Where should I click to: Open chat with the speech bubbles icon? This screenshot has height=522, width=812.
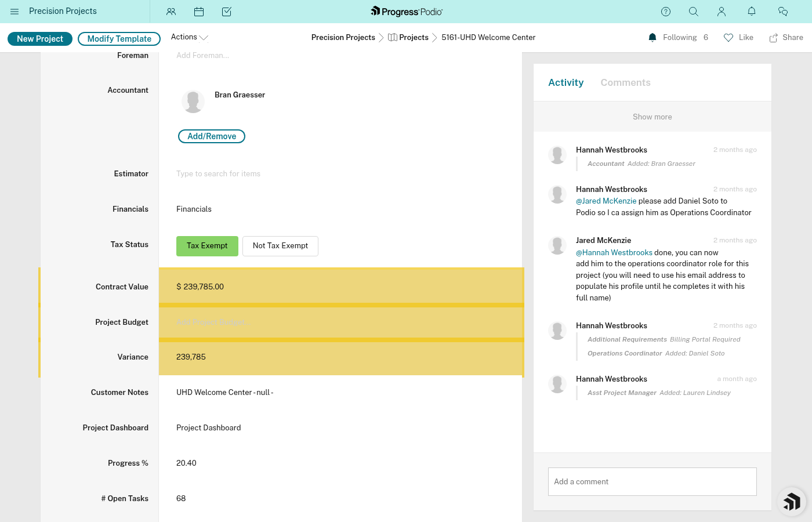coord(783,12)
